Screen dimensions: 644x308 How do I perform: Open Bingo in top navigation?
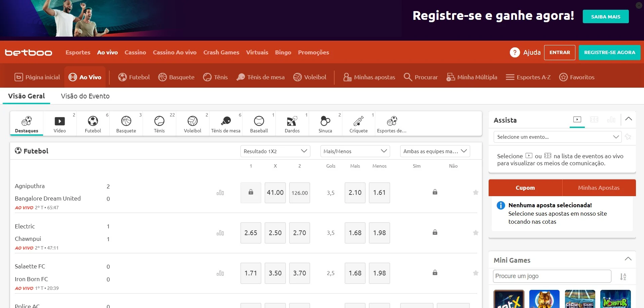coord(283,52)
